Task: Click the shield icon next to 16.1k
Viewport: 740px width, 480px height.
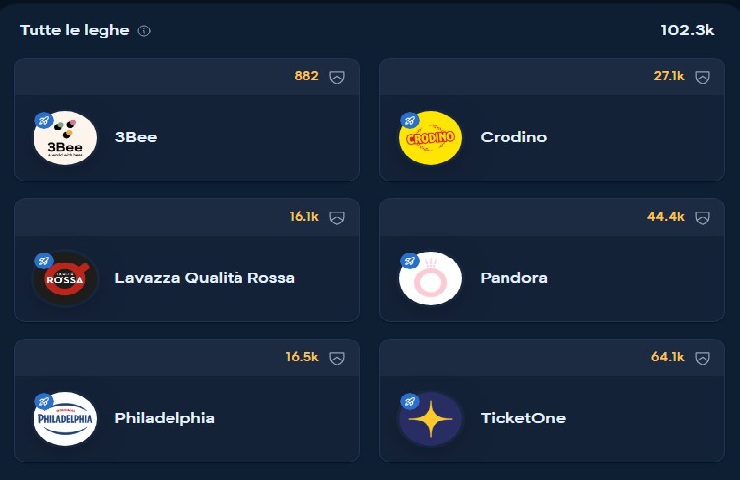Action: pyautogui.click(x=337, y=218)
